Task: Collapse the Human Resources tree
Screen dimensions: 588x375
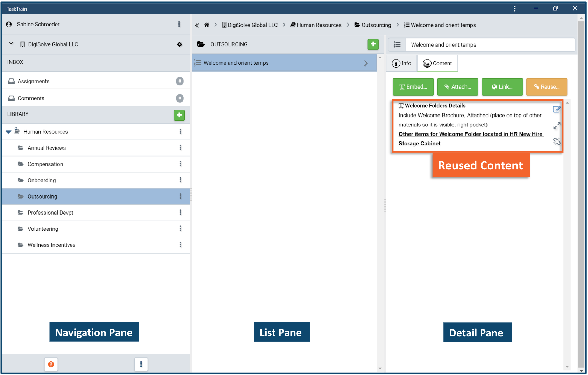Action: tap(8, 132)
